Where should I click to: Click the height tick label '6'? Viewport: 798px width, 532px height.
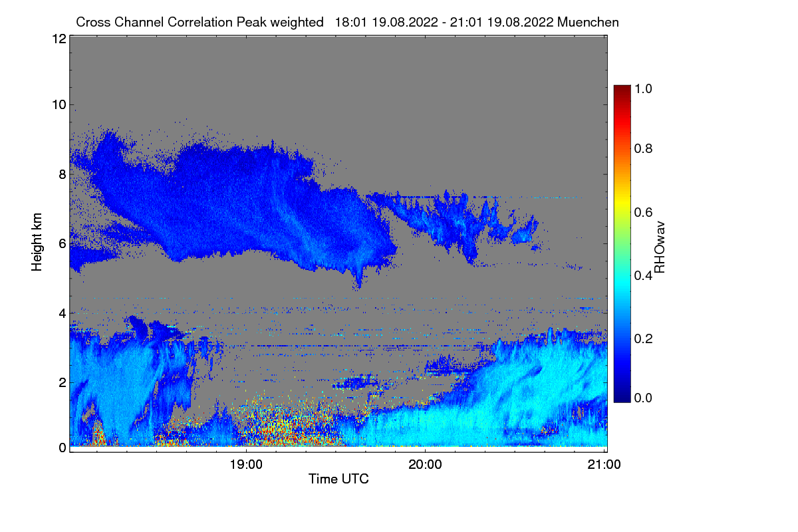(x=62, y=243)
